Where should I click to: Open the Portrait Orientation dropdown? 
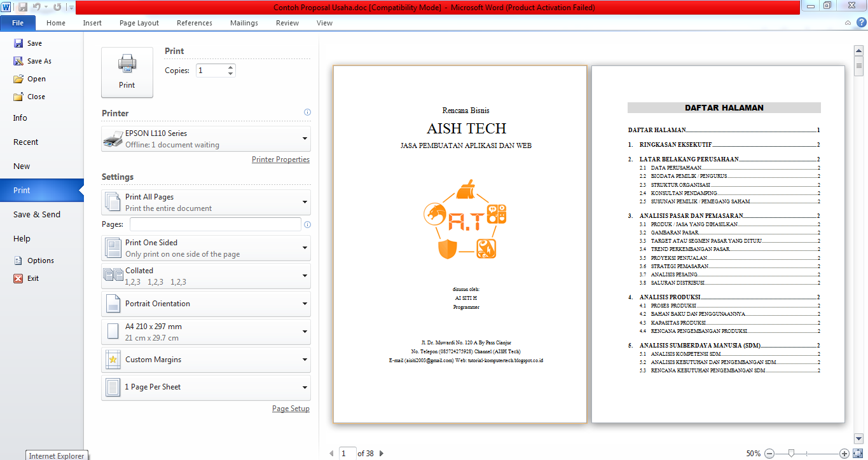(x=206, y=304)
